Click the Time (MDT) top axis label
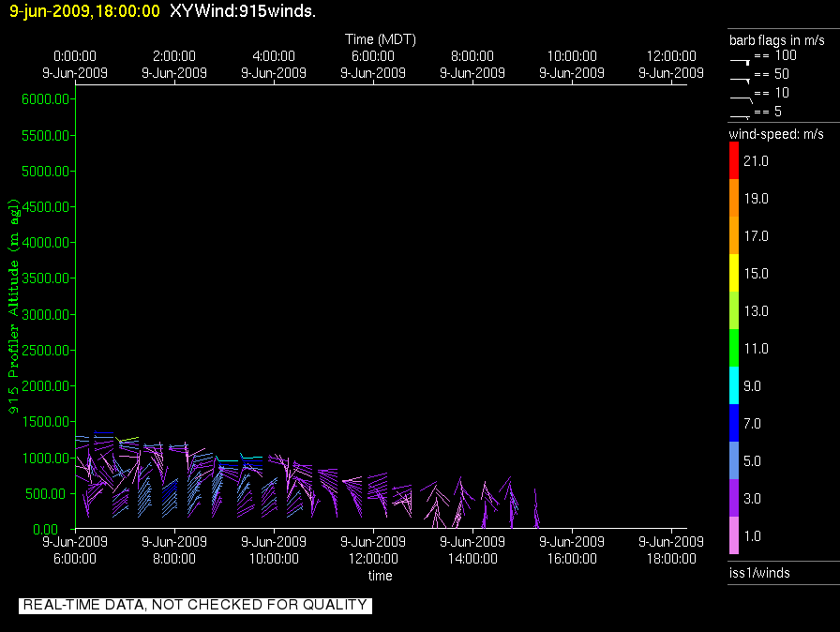Screen dimensions: 840x632 click(x=380, y=39)
